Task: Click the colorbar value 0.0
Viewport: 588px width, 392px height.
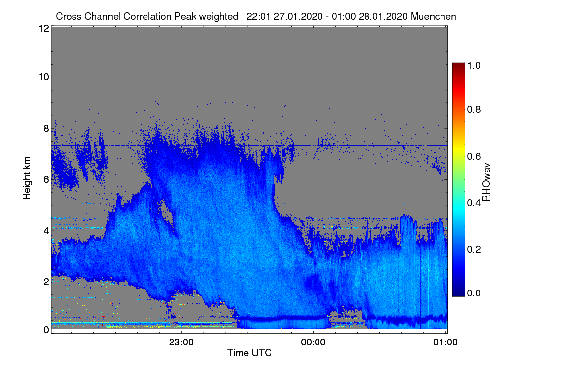Action: (474, 293)
